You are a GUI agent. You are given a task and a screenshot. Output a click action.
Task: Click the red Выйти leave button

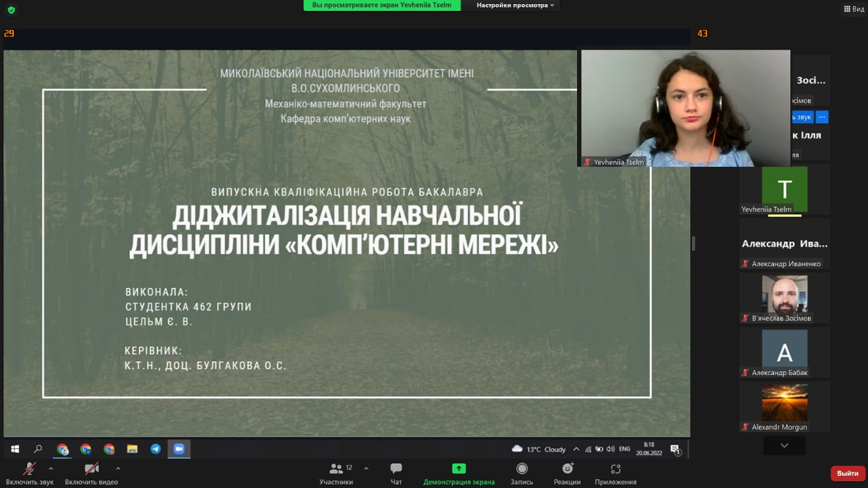(x=847, y=473)
